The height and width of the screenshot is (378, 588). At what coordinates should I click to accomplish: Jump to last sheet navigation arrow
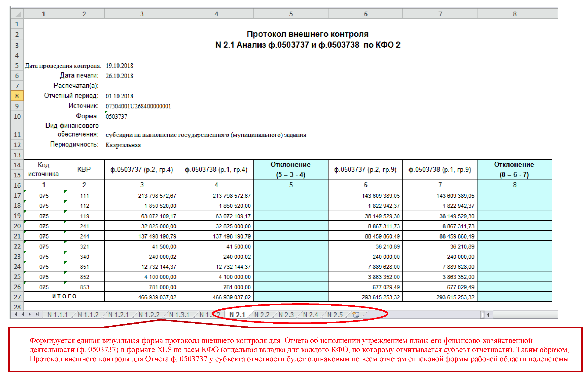click(37, 314)
